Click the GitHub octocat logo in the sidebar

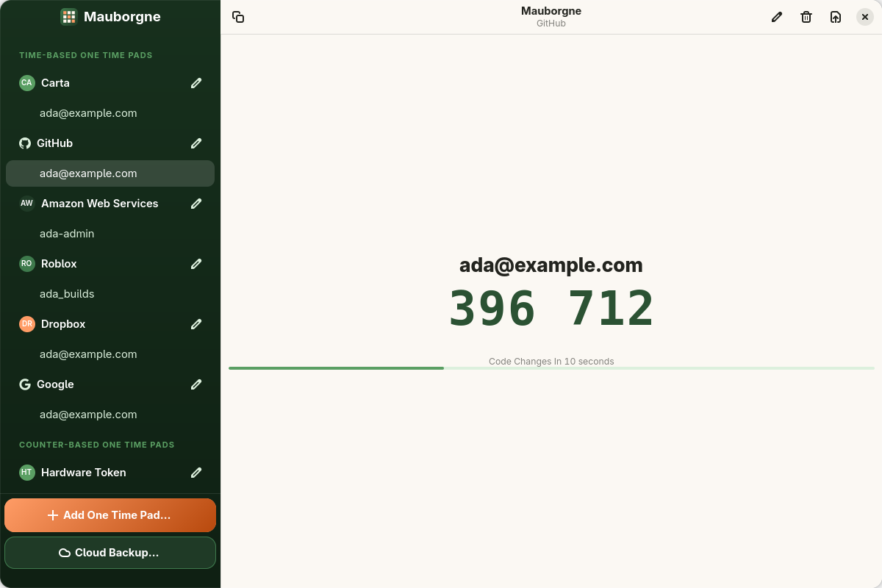tap(25, 143)
